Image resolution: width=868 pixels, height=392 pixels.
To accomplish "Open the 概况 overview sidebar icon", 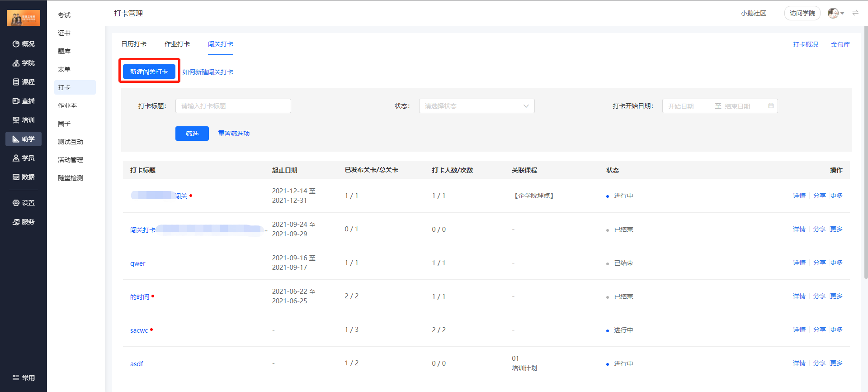I will point(24,44).
